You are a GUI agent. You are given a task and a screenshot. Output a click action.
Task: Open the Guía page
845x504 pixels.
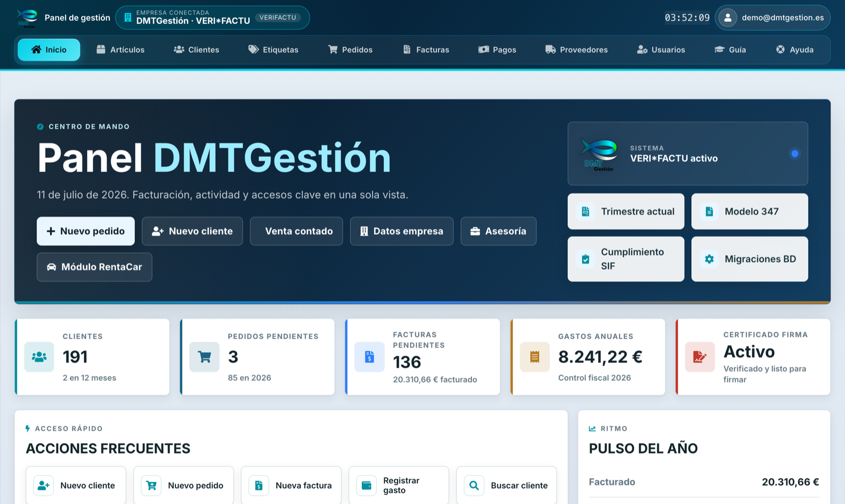730,50
